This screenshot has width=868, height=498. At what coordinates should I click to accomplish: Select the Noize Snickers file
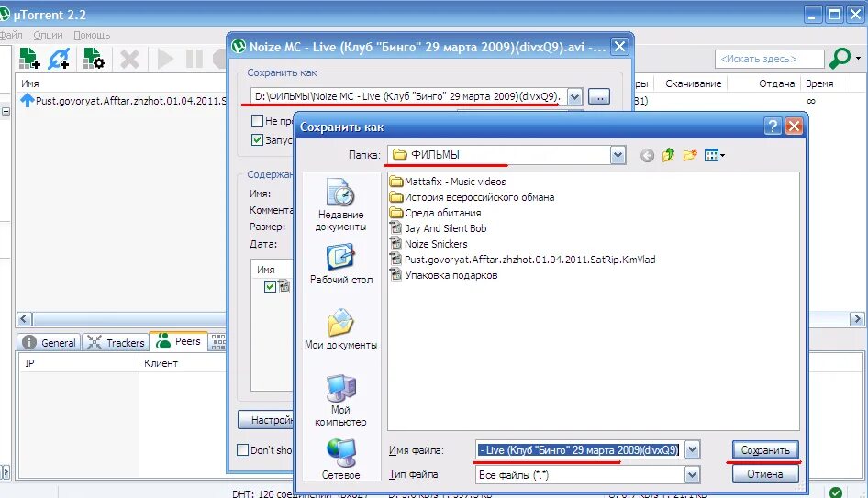[x=428, y=243]
